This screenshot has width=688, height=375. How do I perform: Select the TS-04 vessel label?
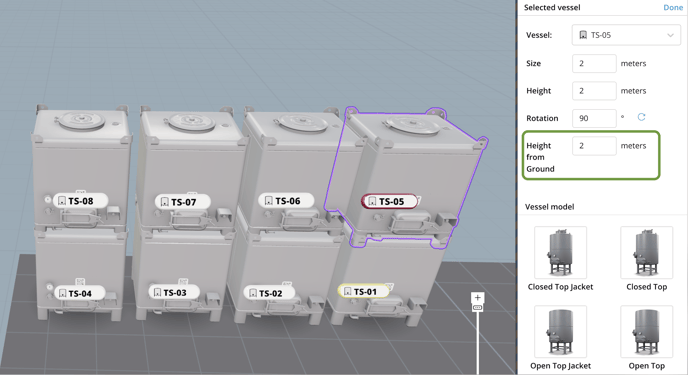(79, 293)
